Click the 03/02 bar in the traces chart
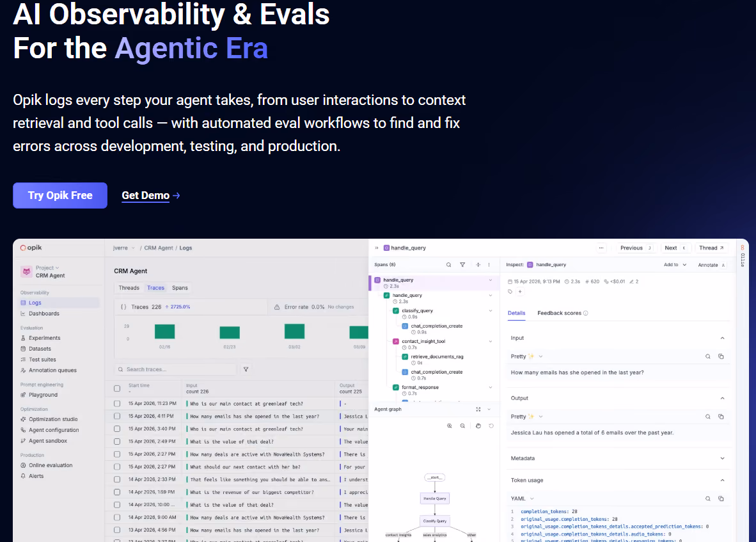 (294, 331)
